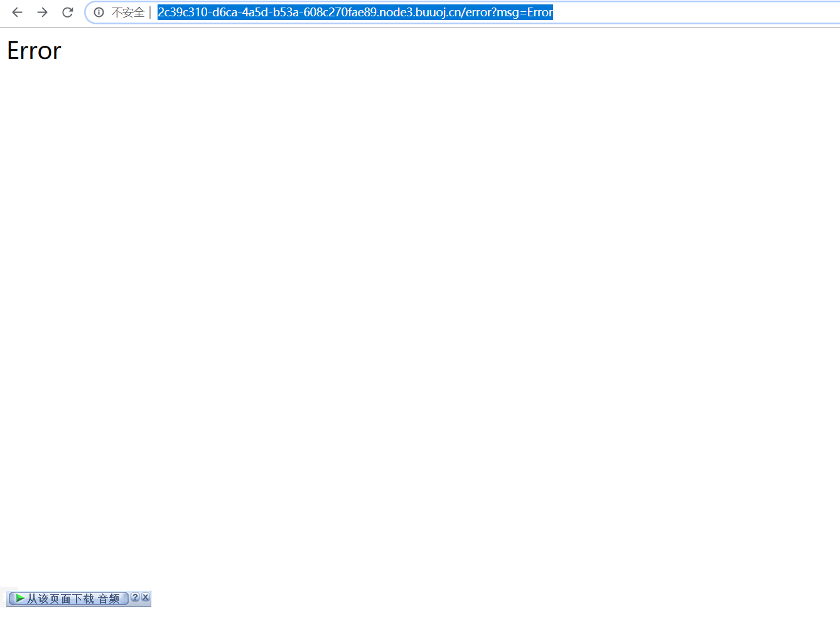Open help on the download toolbar
The height and width of the screenshot is (618, 840).
coord(135,597)
